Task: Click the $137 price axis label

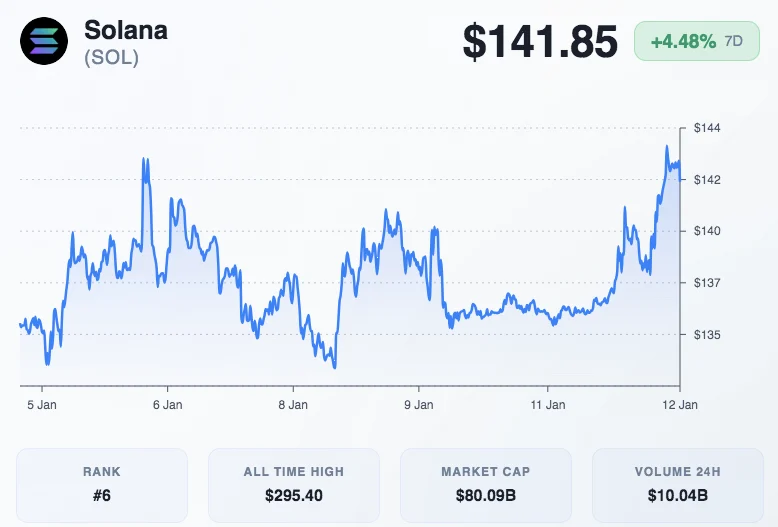Action: (x=707, y=283)
